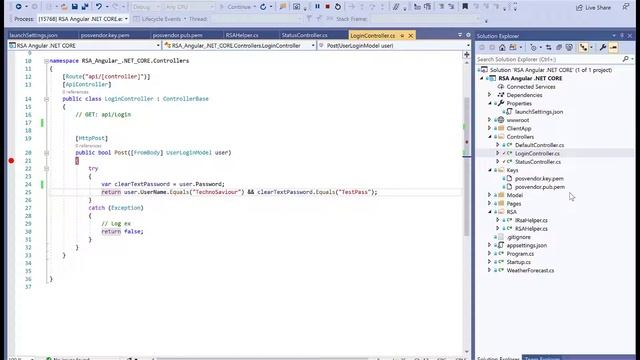
Task: Click feedback person icon beside Live Share
Action: click(x=626, y=7)
